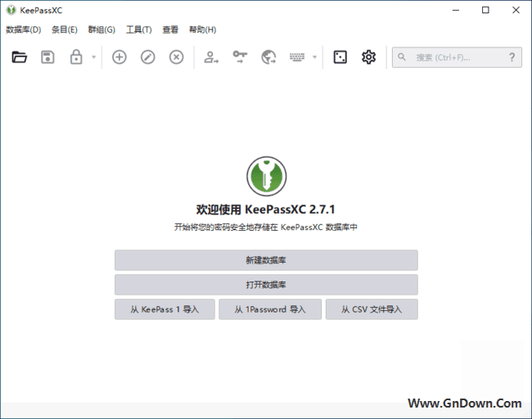Open the 群组(G) menu
The width and height of the screenshot is (532, 419).
(101, 29)
